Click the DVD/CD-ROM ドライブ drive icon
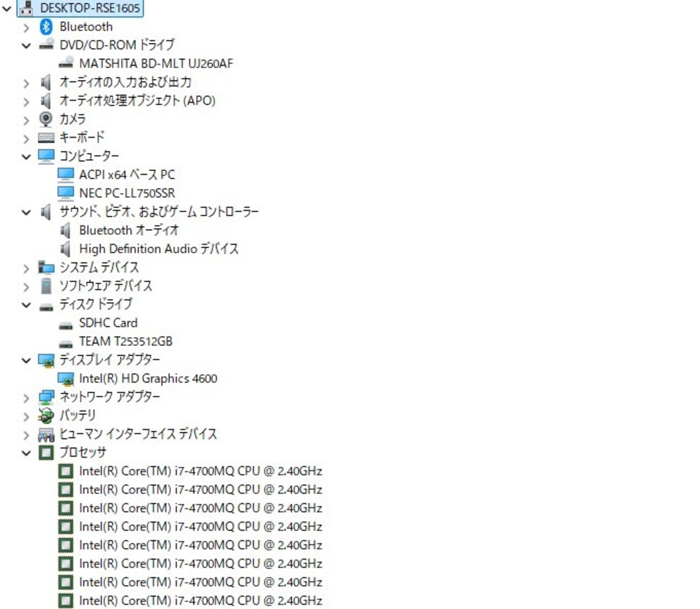700x609 pixels. tap(46, 44)
